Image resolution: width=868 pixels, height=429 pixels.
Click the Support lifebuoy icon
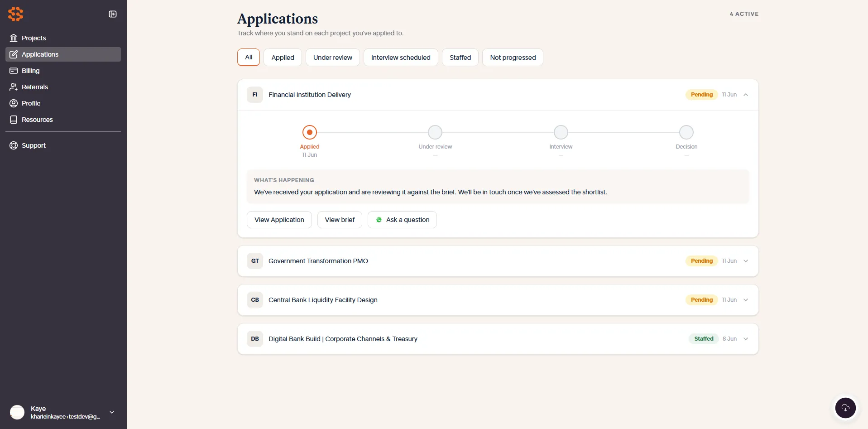(x=14, y=145)
